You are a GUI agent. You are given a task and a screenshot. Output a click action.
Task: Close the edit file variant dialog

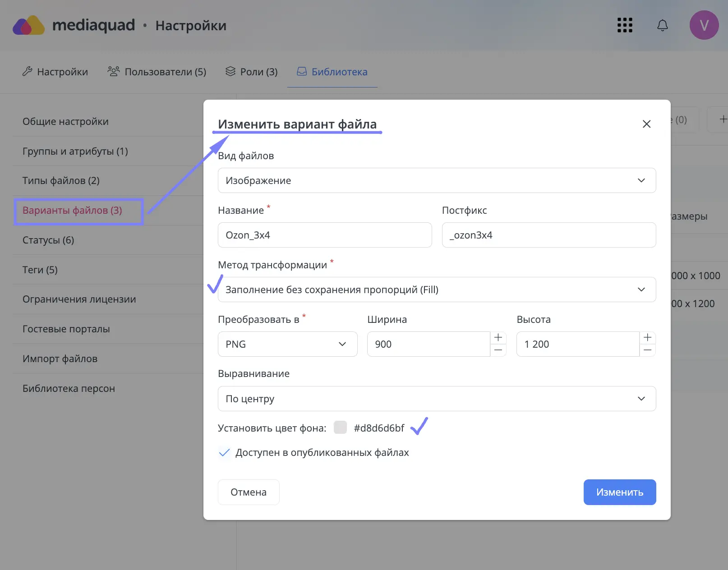point(646,124)
